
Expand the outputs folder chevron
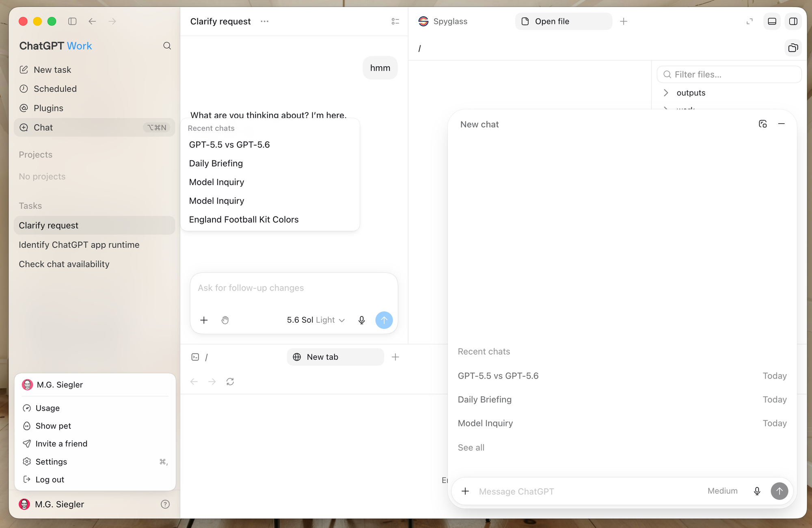click(666, 93)
